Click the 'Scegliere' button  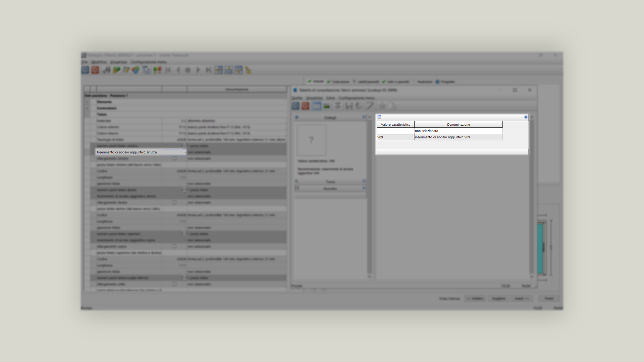(498, 298)
